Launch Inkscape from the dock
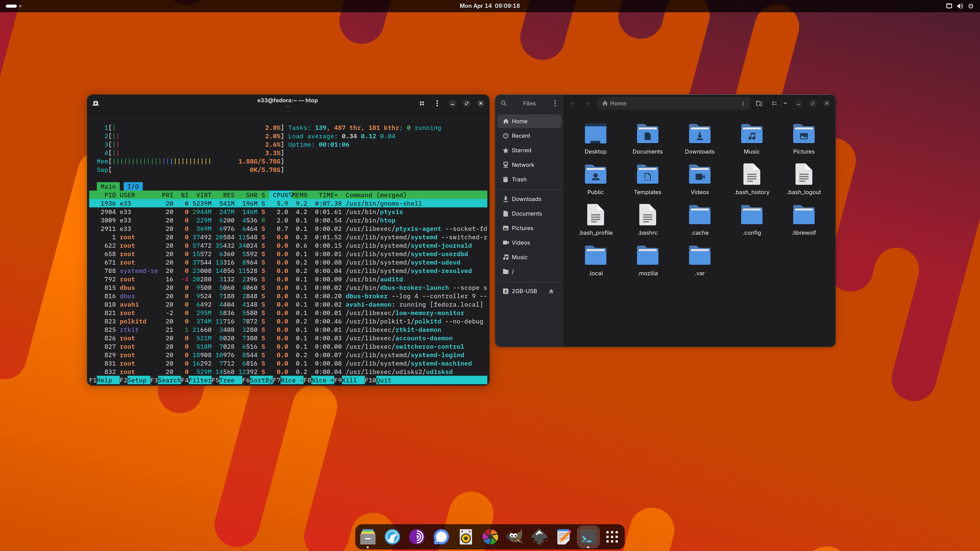Viewport: 980px width, 551px height. click(539, 537)
